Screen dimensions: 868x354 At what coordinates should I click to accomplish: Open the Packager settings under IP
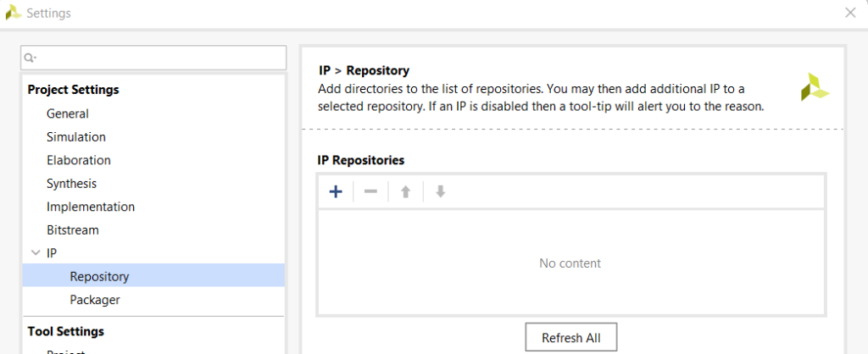(95, 299)
